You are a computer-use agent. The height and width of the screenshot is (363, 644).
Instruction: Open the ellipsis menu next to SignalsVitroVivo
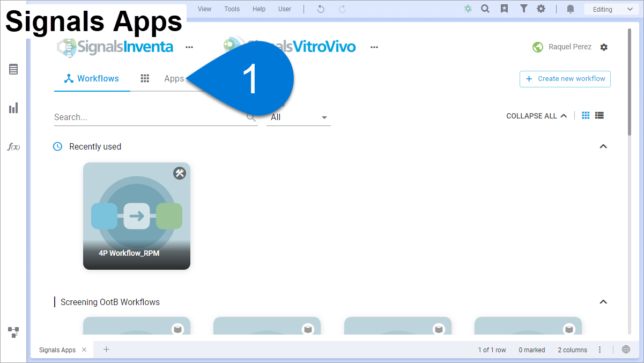(x=374, y=47)
